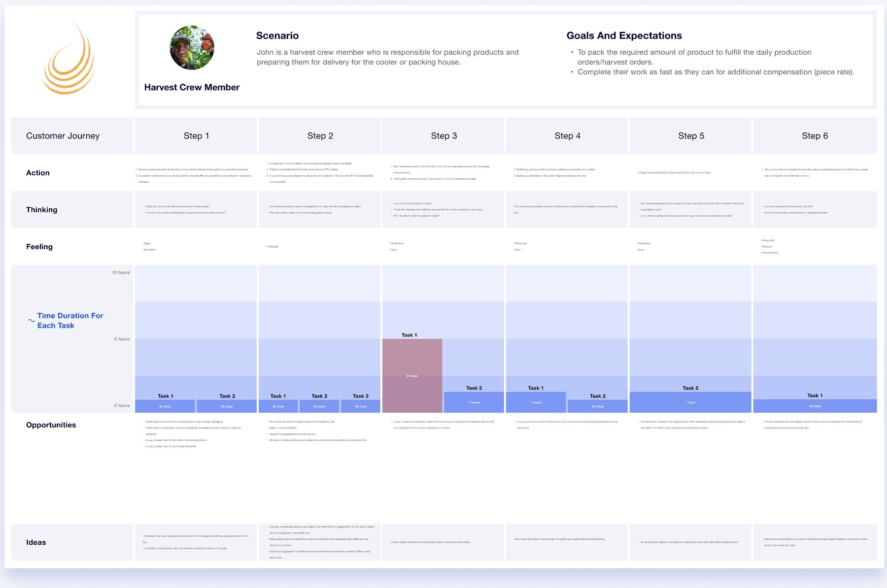Viewport: 887px width, 588px height.
Task: Select the Step 1 Task 2 30 mins bar
Action: (x=227, y=406)
